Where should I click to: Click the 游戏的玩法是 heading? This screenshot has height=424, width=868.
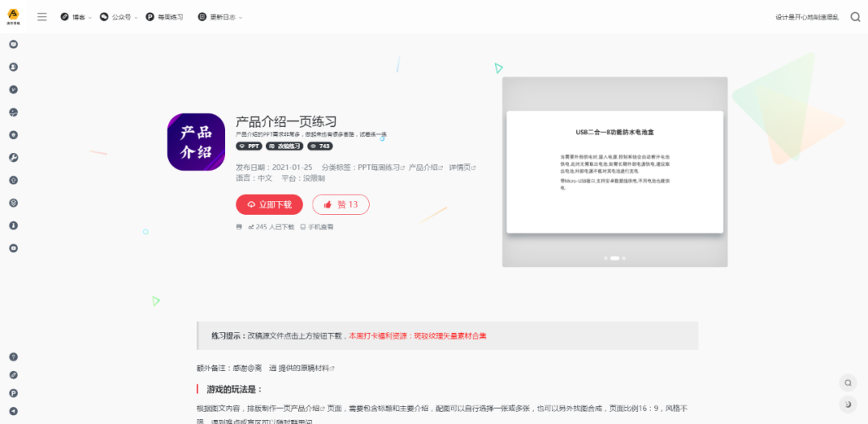[x=235, y=389]
